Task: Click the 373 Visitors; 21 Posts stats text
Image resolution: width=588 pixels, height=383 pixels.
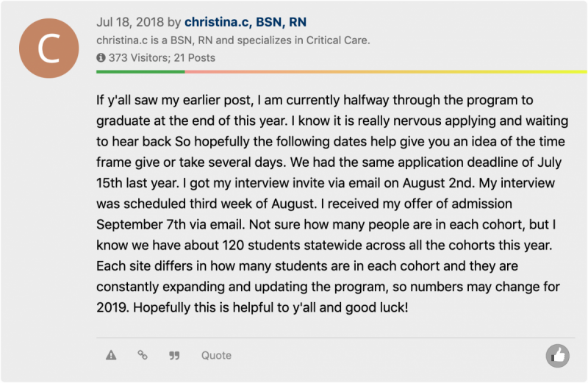Action: [162, 58]
